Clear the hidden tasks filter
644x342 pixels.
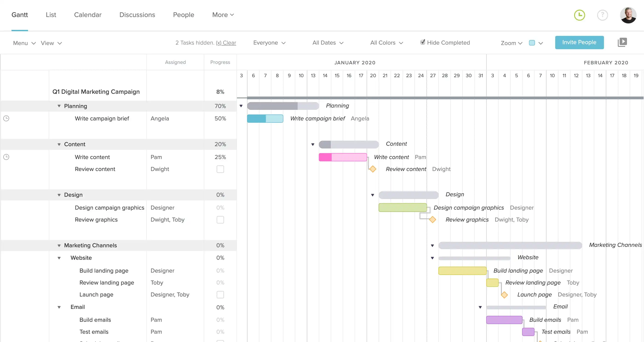pyautogui.click(x=226, y=43)
